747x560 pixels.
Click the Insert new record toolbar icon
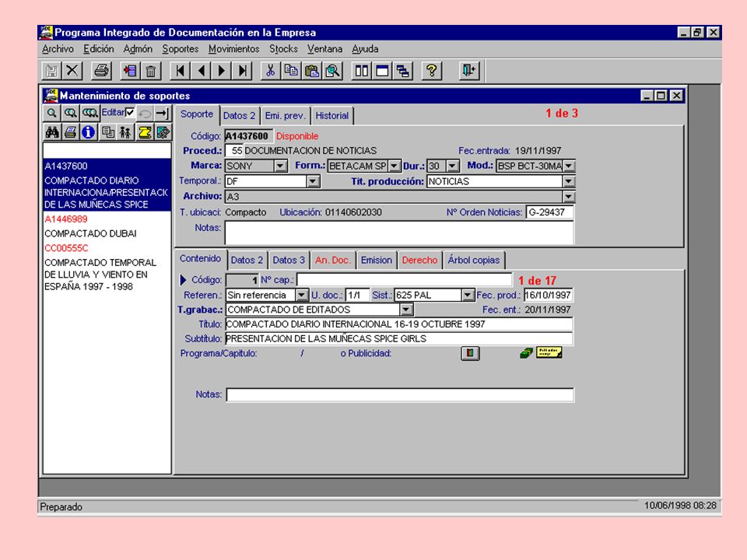(130, 71)
